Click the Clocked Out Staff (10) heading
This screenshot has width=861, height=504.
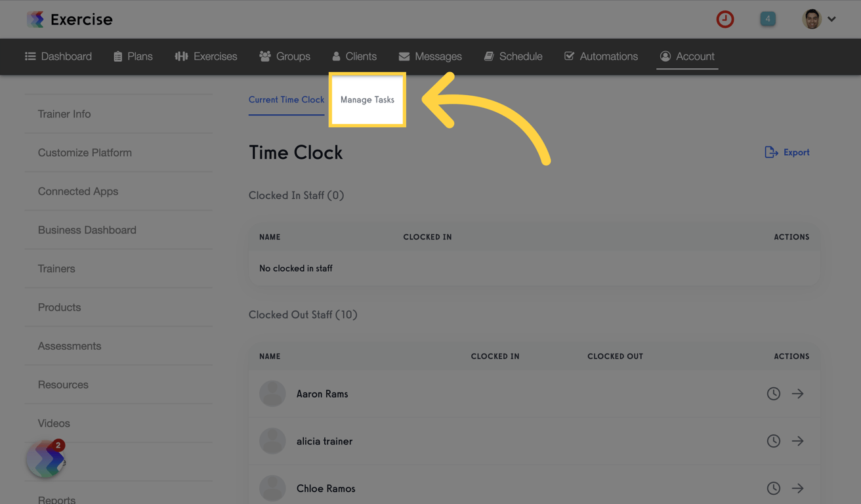(303, 315)
